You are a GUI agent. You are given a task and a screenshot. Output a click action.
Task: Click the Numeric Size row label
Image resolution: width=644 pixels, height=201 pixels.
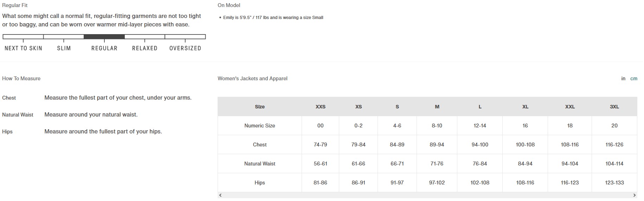tap(260, 126)
